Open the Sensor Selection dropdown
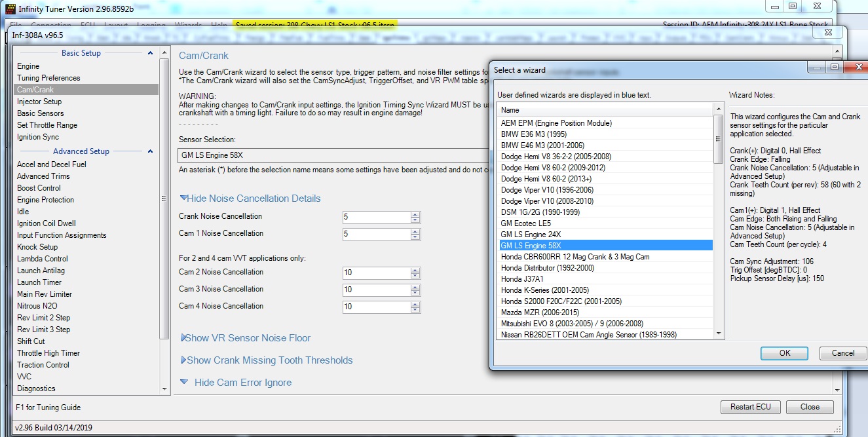This screenshot has width=868, height=437. tap(334, 155)
